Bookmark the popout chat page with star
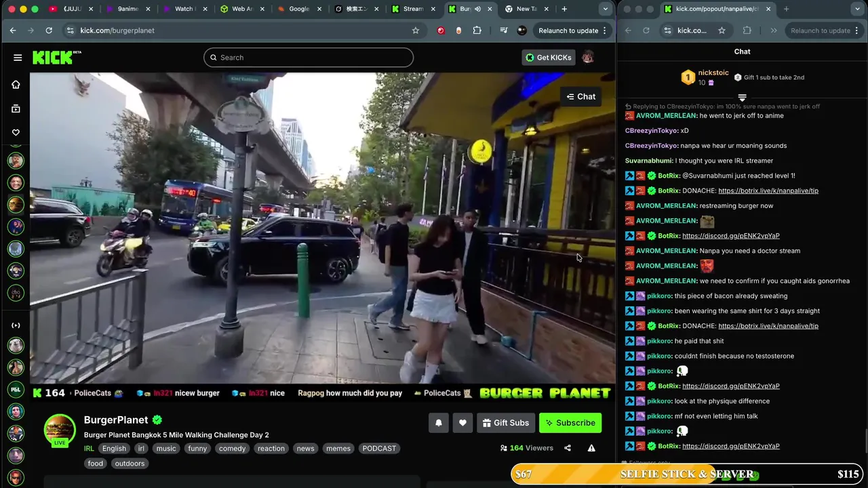The image size is (868, 488). [722, 30]
